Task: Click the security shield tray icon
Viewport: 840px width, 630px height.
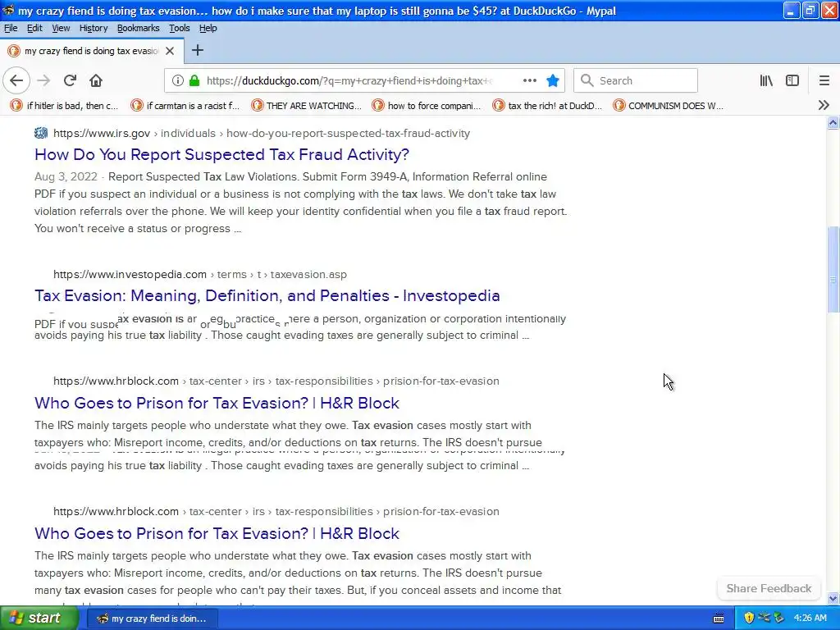Action: [x=749, y=619]
